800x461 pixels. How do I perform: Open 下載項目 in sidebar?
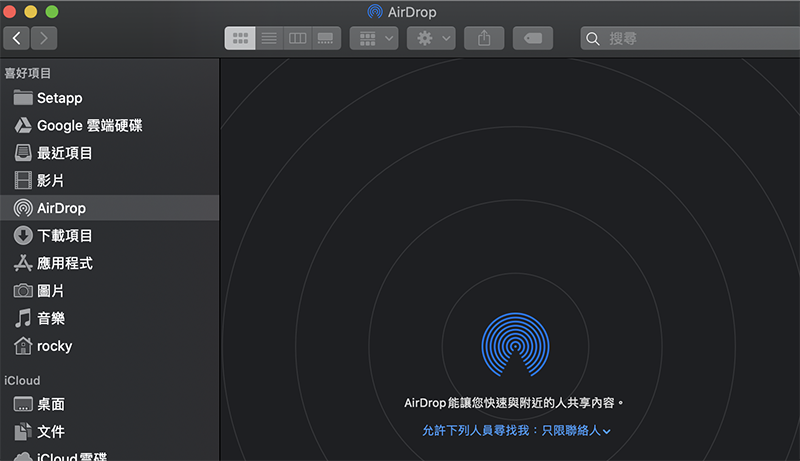pyautogui.click(x=110, y=236)
